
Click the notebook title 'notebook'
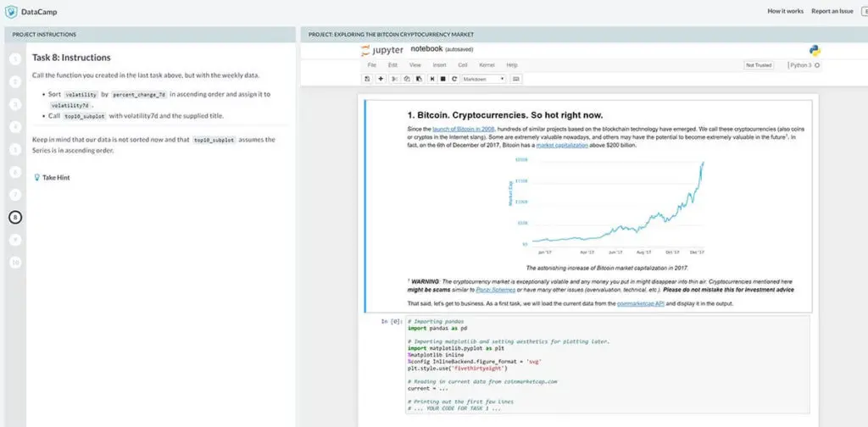coord(426,49)
